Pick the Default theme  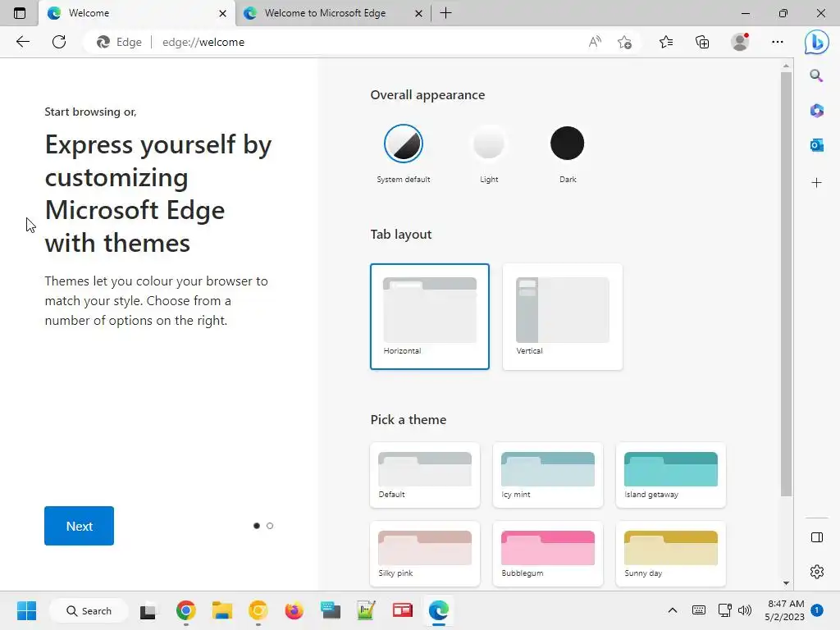(x=425, y=475)
